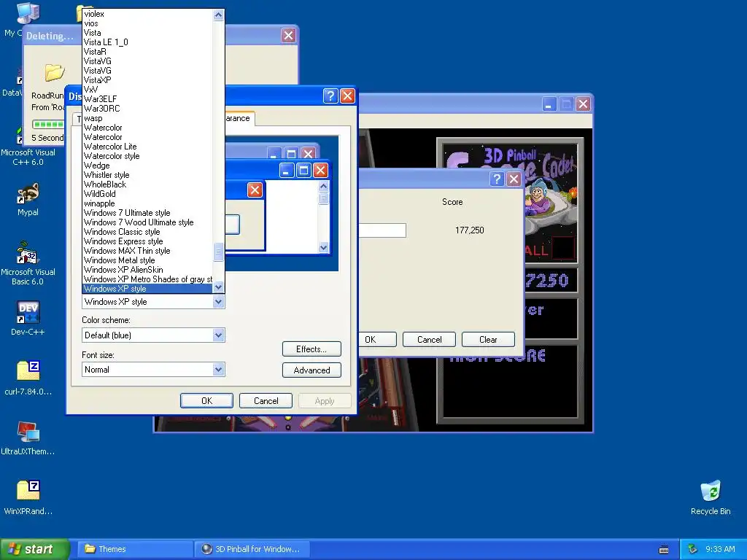Open the Mypal browser desktop icon
747x560 pixels.
pyautogui.click(x=28, y=200)
